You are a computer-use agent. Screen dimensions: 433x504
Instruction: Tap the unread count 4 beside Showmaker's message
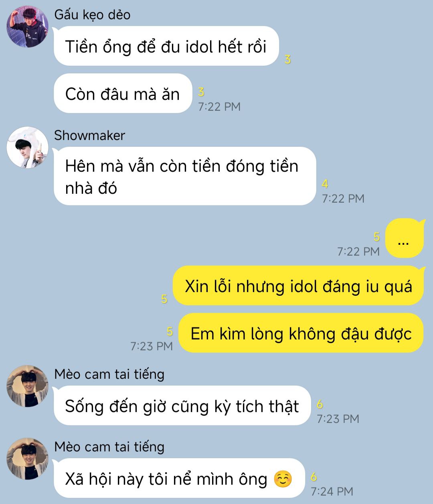click(x=325, y=184)
